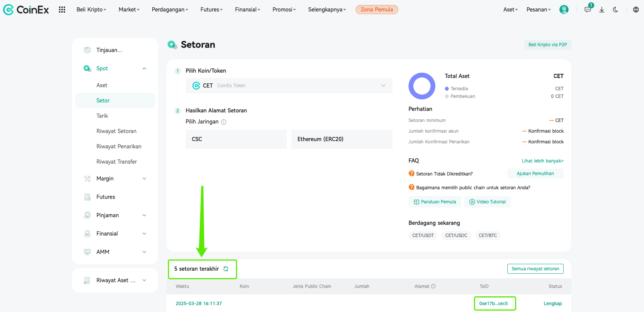
Task: Open CET/BTC trading pair
Action: point(488,236)
